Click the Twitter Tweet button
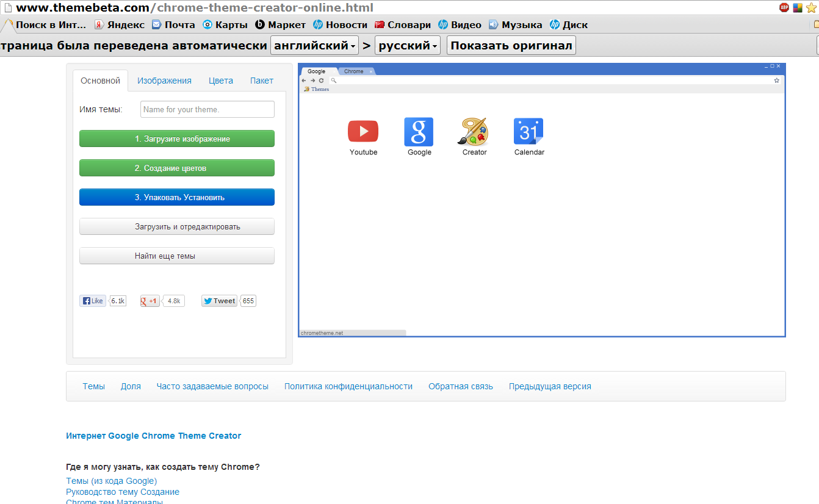 (219, 301)
